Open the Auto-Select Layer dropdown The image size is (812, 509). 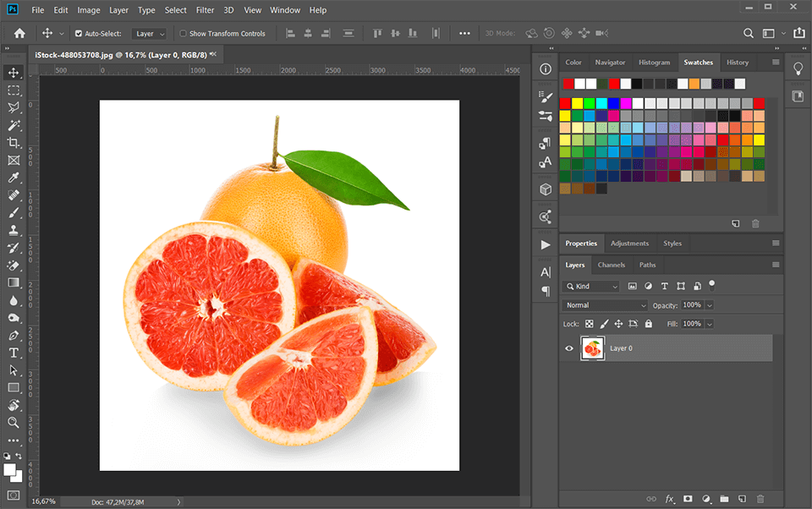pos(149,34)
